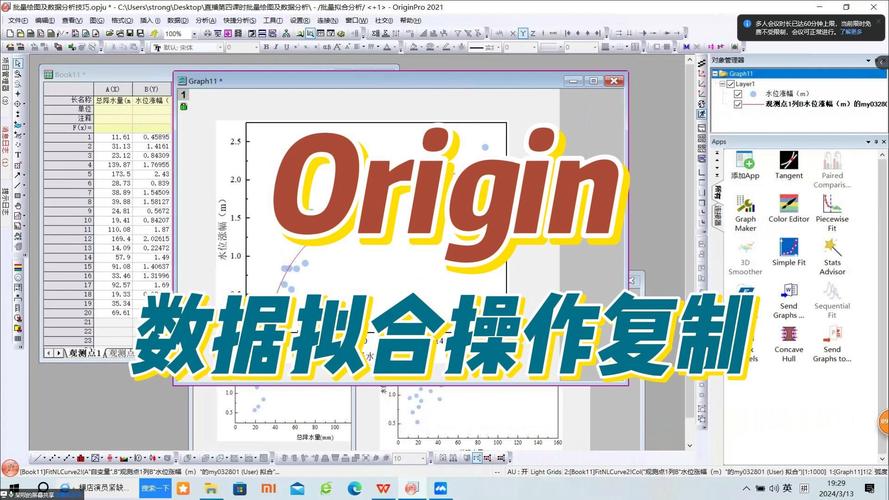Viewport: 889px width, 500px height.
Task: Click the blue M icon in toolbar
Action: pos(687,47)
